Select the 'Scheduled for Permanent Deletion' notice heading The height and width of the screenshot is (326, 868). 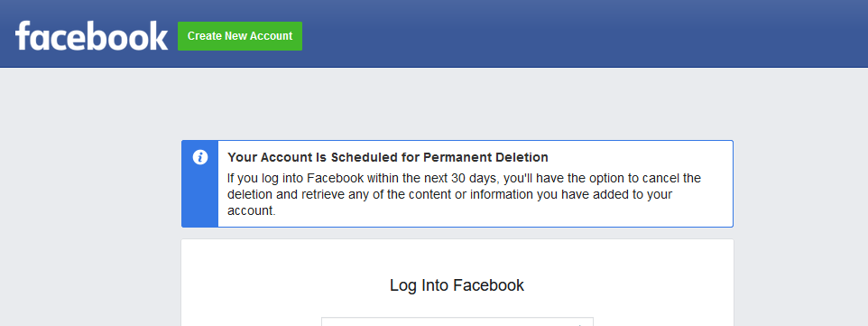tap(387, 157)
